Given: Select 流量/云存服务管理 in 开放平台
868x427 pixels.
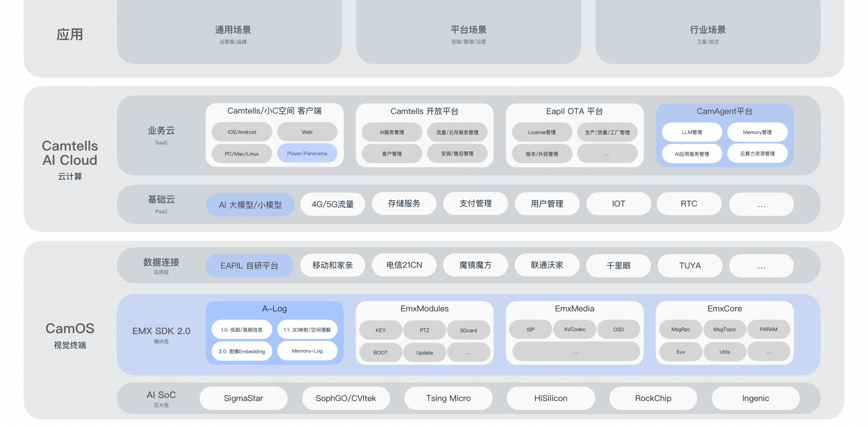Looking at the screenshot, I should click(457, 132).
